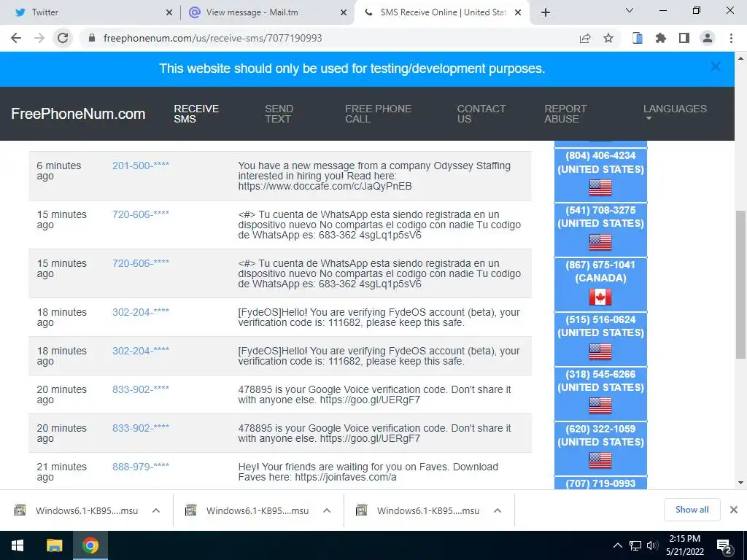Open the RECEIVE SMS menu item

[x=196, y=114]
